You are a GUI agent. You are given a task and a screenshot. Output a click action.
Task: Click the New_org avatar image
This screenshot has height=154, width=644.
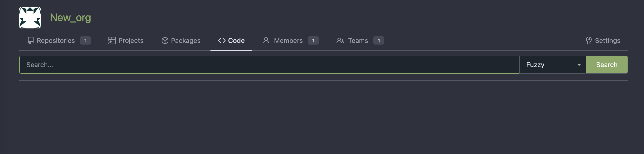(x=30, y=18)
